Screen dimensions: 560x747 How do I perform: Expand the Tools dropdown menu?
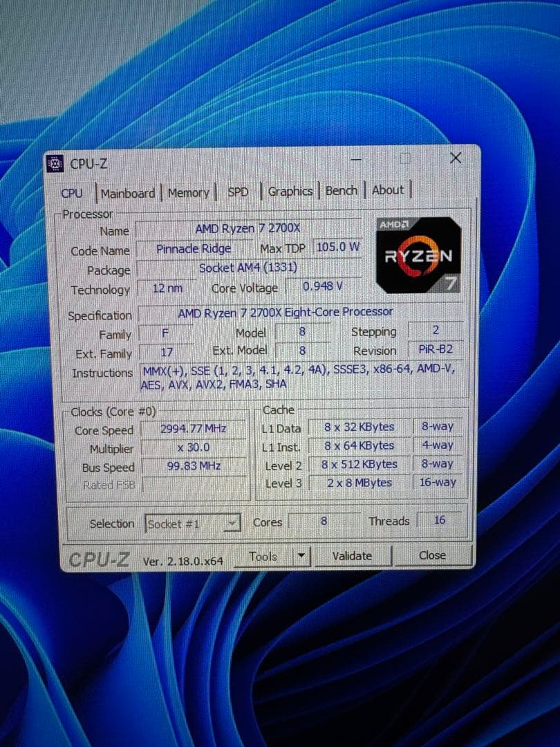pos(300,555)
